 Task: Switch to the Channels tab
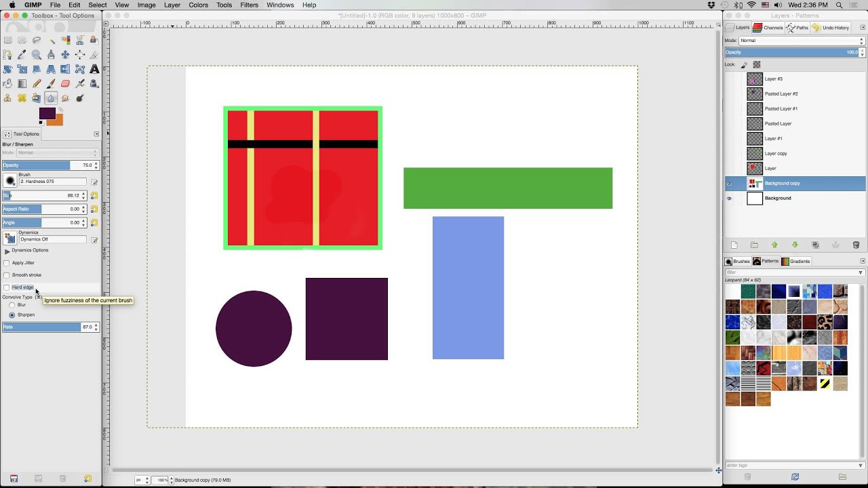768,28
